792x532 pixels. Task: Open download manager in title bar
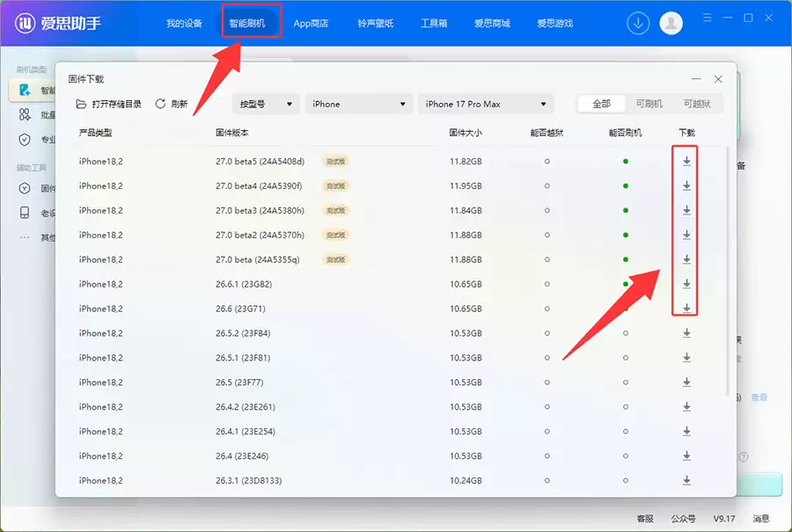click(638, 23)
